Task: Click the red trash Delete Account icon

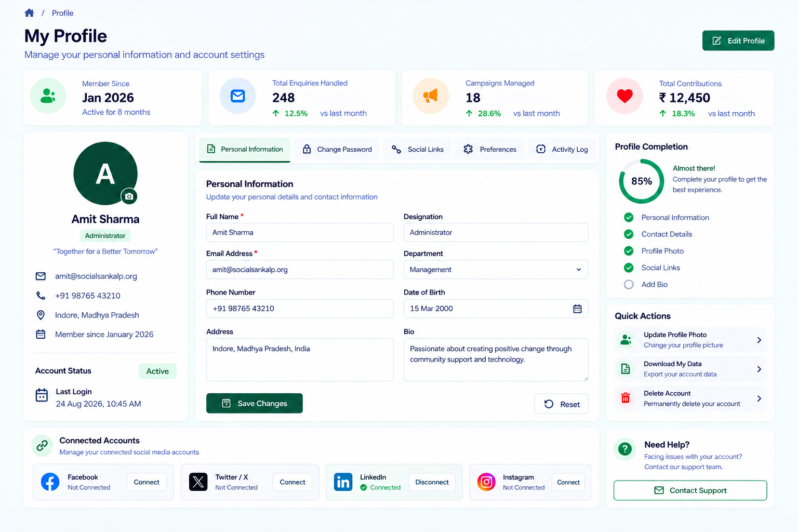Action: (x=626, y=398)
